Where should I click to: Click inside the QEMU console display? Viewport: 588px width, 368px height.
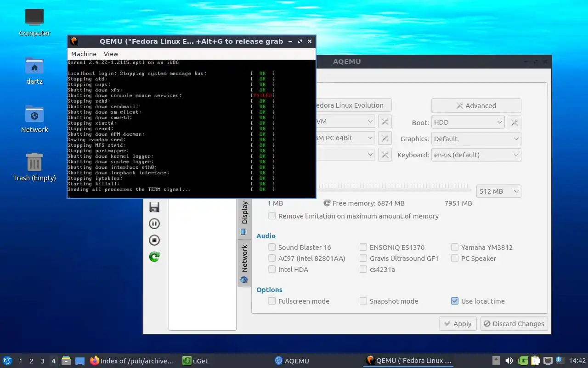point(192,128)
